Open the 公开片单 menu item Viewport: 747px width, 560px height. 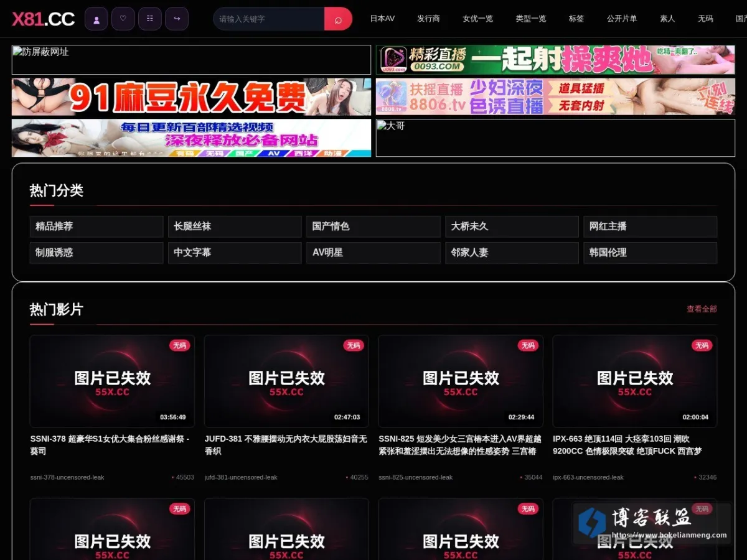[x=622, y=19]
